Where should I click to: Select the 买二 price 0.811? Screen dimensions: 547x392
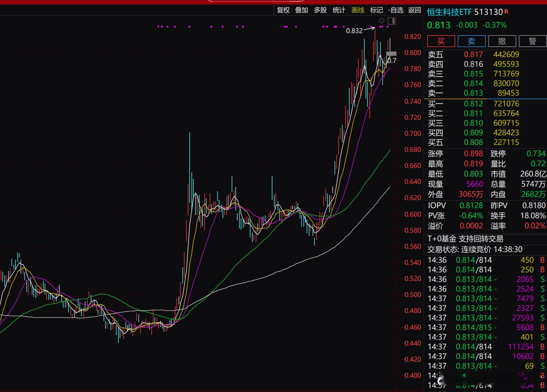point(473,113)
